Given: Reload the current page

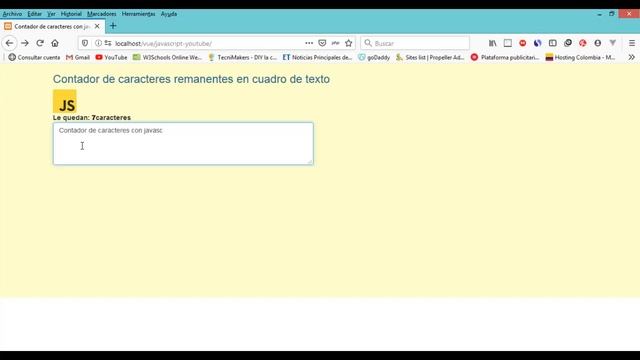Looking at the screenshot, I should click(40, 43).
